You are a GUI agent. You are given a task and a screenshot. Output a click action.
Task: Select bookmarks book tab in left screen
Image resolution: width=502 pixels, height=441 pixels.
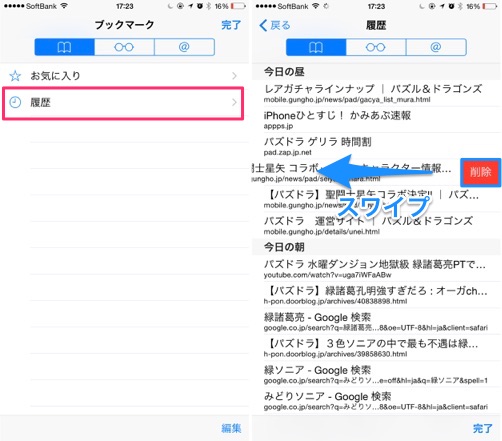click(64, 47)
